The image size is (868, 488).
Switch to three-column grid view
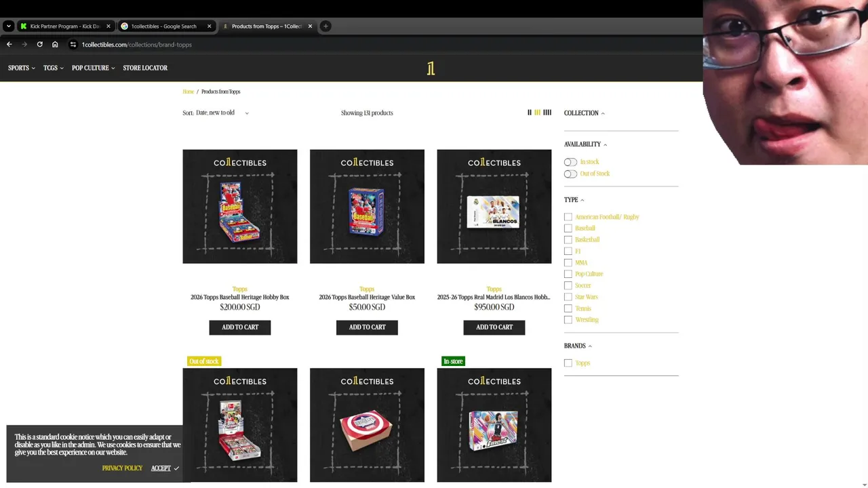(537, 113)
